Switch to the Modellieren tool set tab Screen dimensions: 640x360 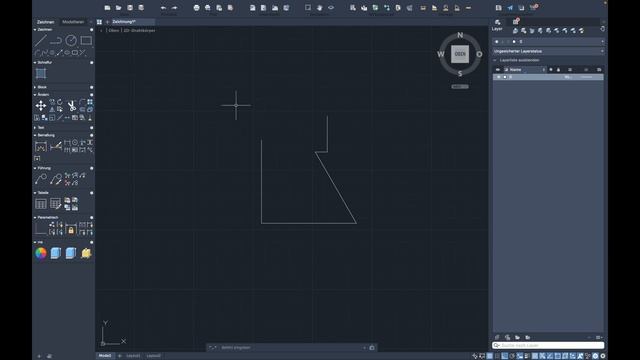coord(73,22)
